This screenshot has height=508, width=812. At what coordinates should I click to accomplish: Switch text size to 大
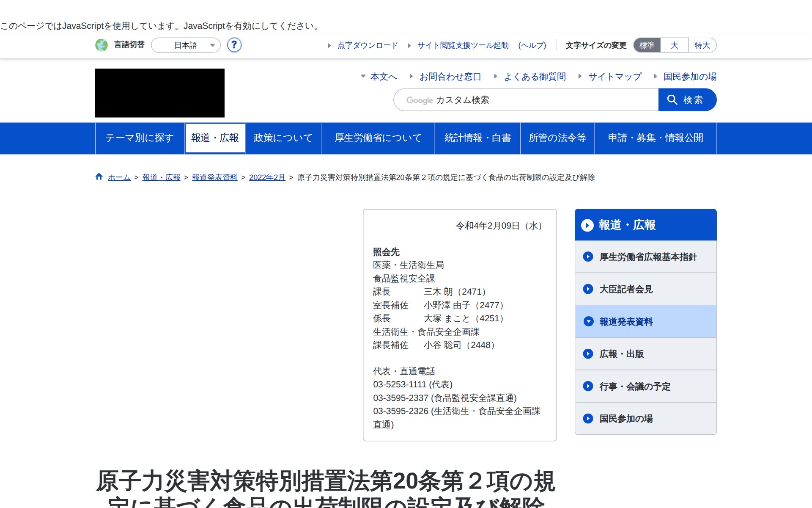(674, 45)
